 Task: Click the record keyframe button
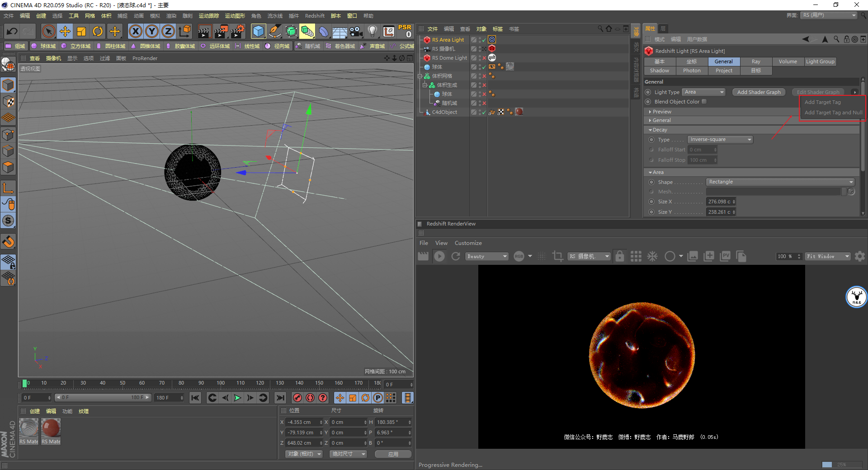point(297,398)
